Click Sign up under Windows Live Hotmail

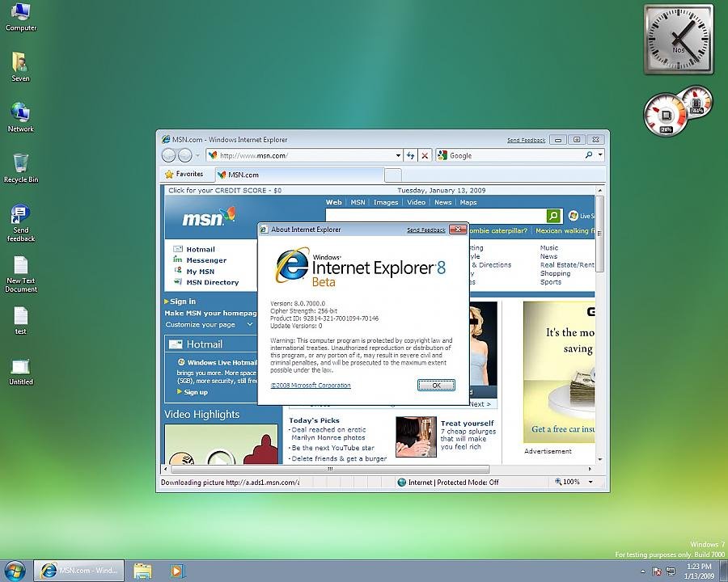[x=196, y=392]
